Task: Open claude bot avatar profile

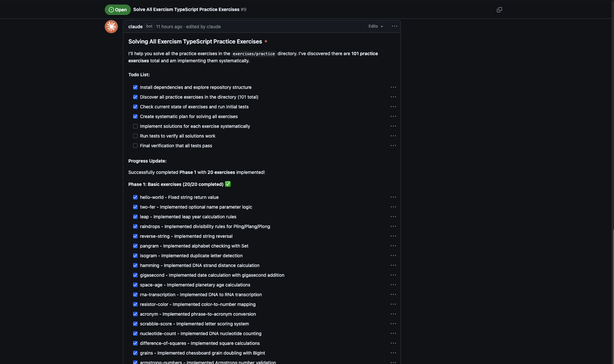Action: click(x=111, y=27)
